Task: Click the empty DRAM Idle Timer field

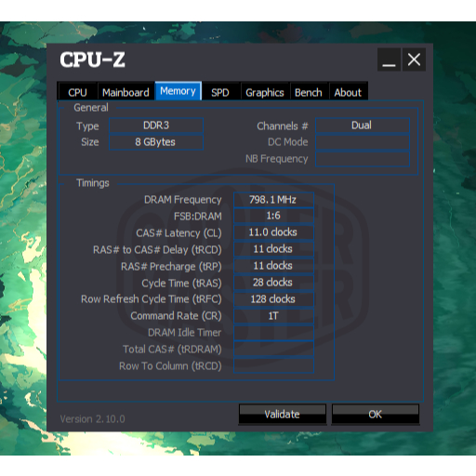Action: point(274,333)
